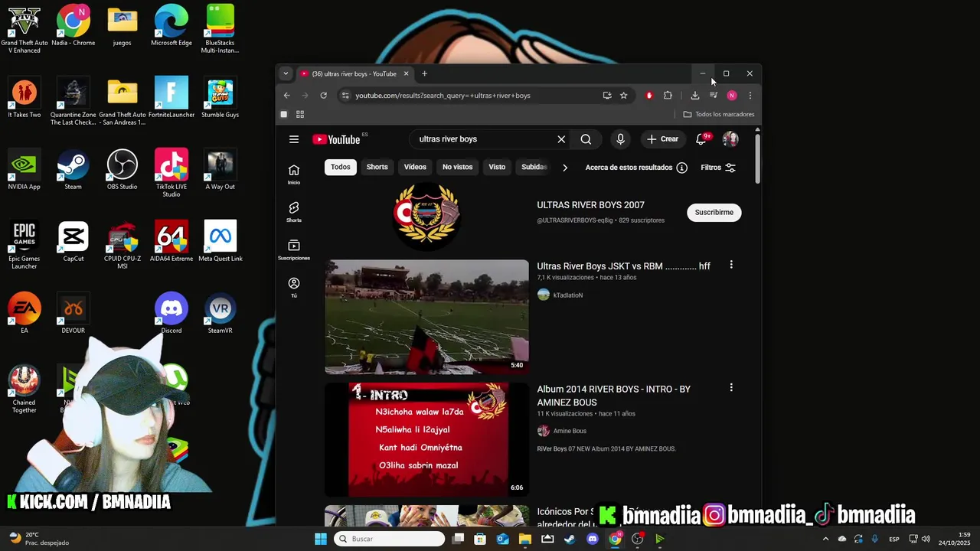Open File Explorer from taskbar

pyautogui.click(x=525, y=539)
